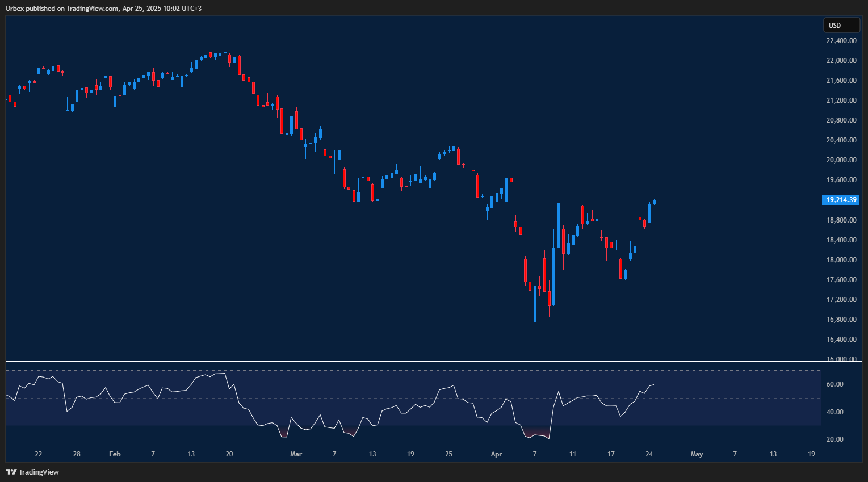
Task: Click the Apr label on time axis
Action: [496, 454]
